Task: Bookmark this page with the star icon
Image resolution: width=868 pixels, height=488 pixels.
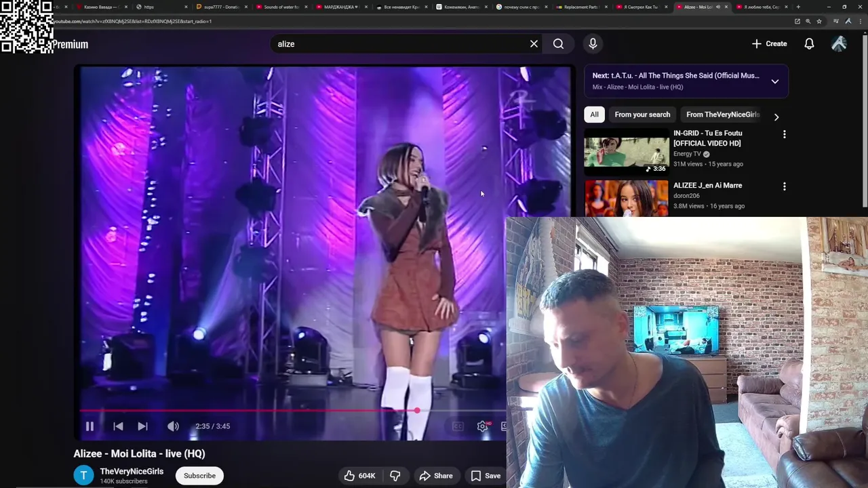Action: (x=819, y=21)
